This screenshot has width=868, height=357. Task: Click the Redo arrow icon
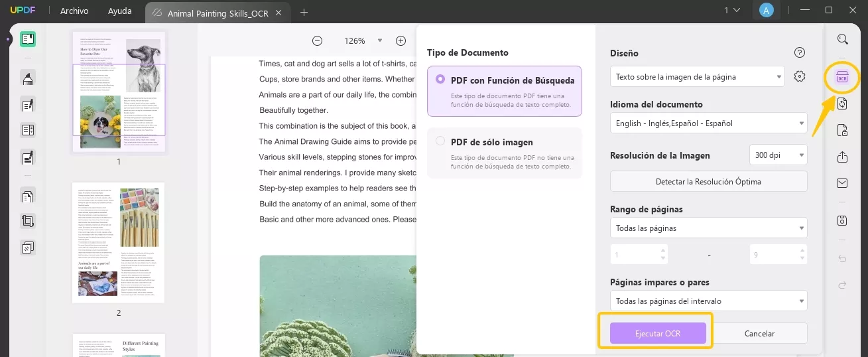click(x=842, y=285)
